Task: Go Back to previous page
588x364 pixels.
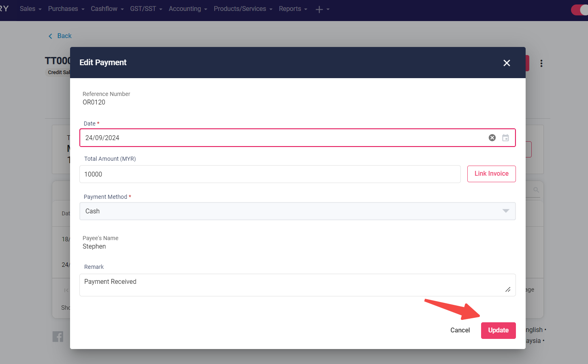Action: tap(60, 36)
